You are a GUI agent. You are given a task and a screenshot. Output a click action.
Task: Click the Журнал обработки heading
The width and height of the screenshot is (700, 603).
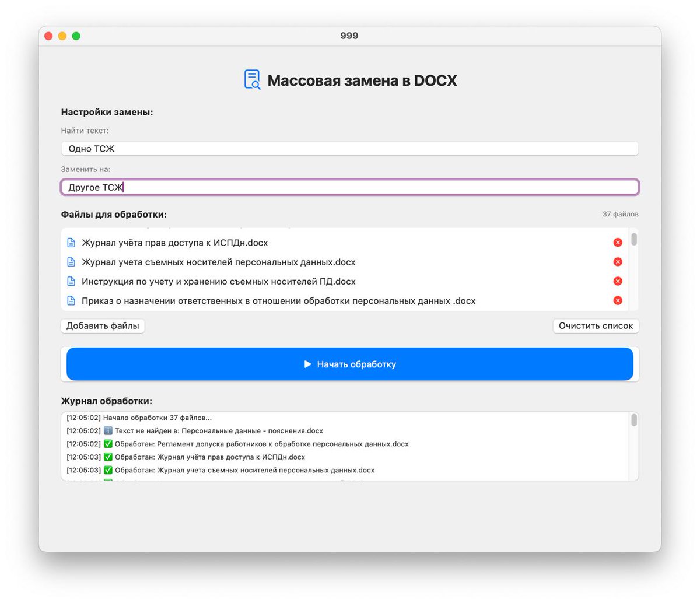[106, 401]
